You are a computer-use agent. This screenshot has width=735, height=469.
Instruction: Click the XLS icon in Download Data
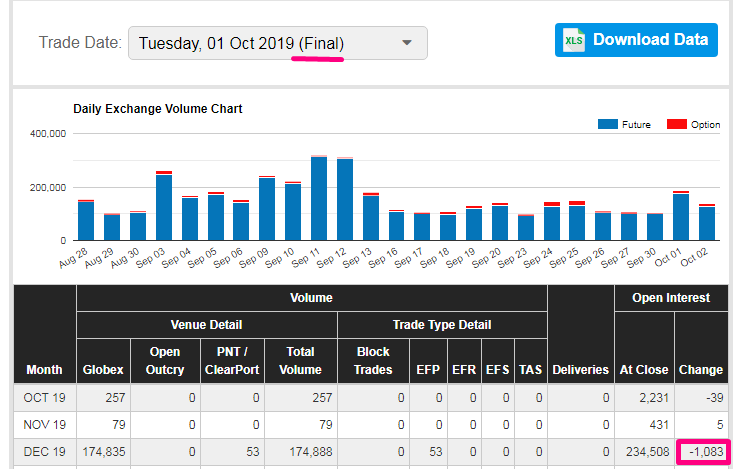[x=574, y=41]
